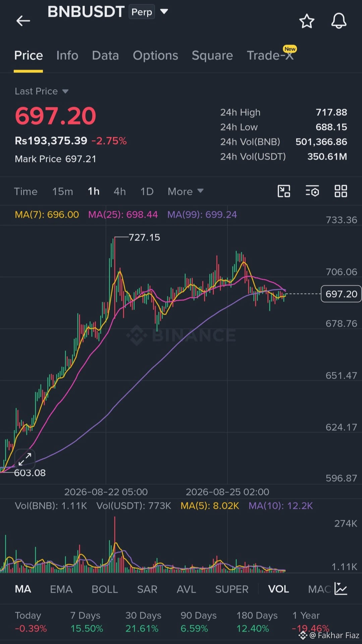The height and width of the screenshot is (644, 362).
Task: Expand the chart to fullscreen
Action: 25,459
